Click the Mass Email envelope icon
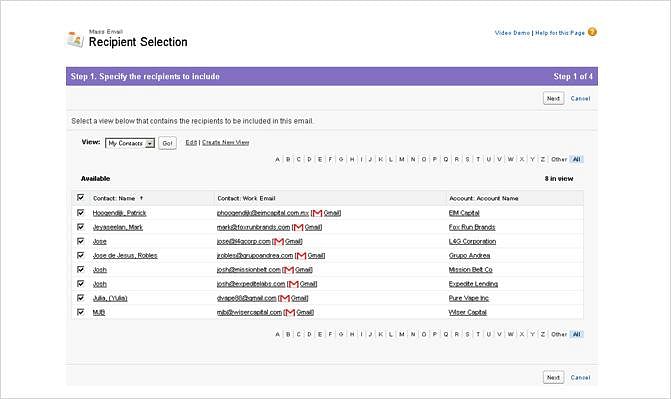 click(75, 39)
